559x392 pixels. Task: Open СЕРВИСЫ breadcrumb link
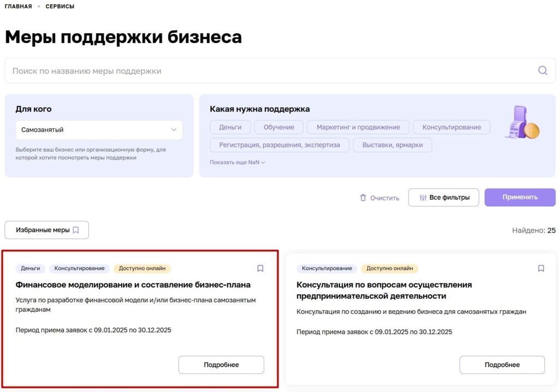tap(60, 7)
